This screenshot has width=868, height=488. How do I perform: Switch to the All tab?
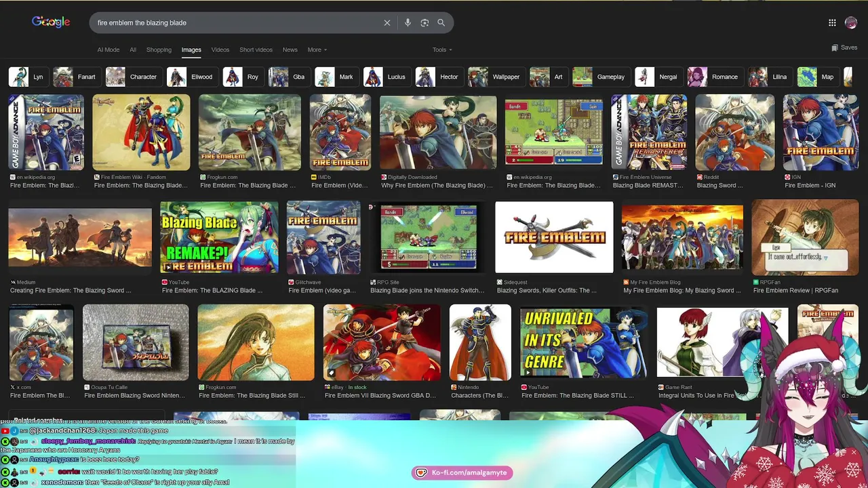pos(133,49)
